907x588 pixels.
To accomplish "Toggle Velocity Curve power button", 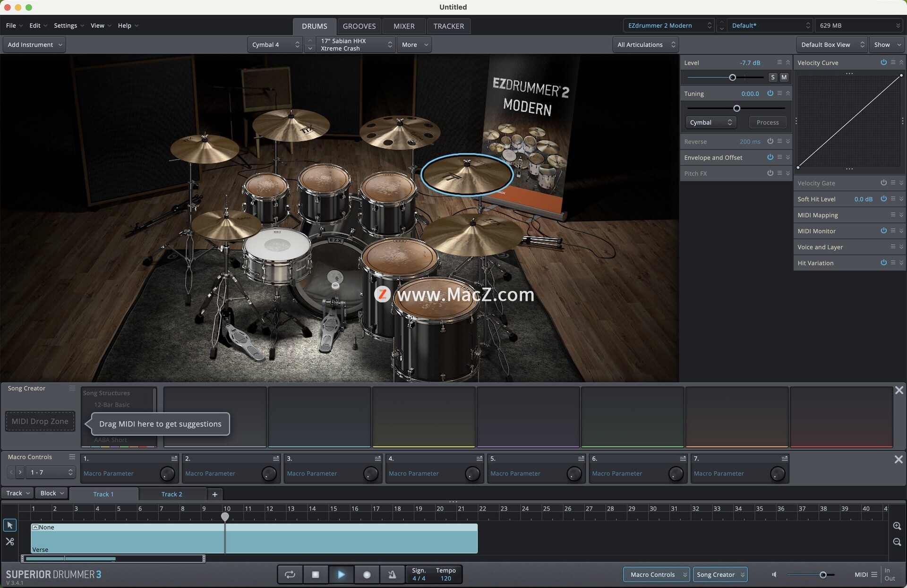I will click(883, 62).
